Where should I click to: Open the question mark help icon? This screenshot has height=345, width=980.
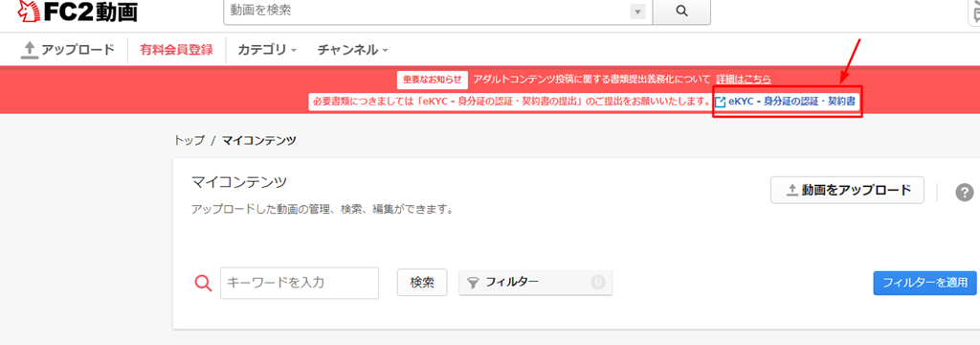click(x=965, y=193)
